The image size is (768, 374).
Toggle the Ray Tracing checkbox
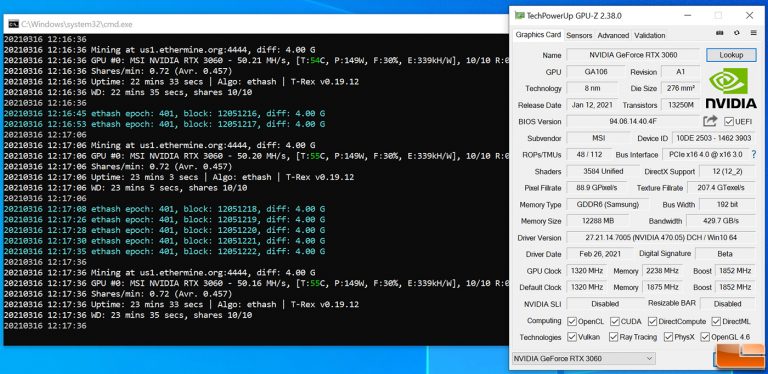pyautogui.click(x=613, y=337)
